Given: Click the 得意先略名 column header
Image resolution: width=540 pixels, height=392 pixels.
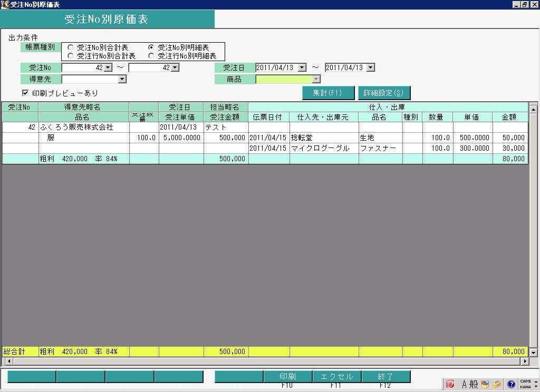Looking at the screenshot, I should pos(84,107).
